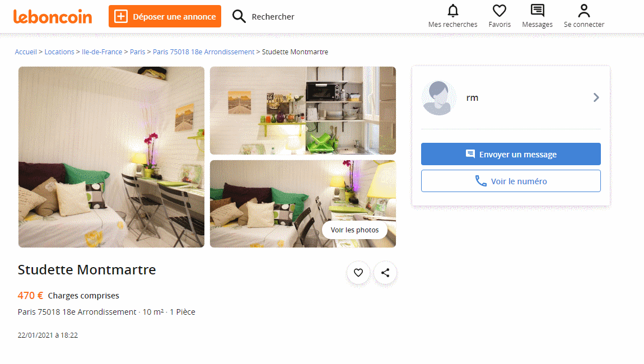
Task: Click the Se connecter person icon
Action: coord(584,11)
